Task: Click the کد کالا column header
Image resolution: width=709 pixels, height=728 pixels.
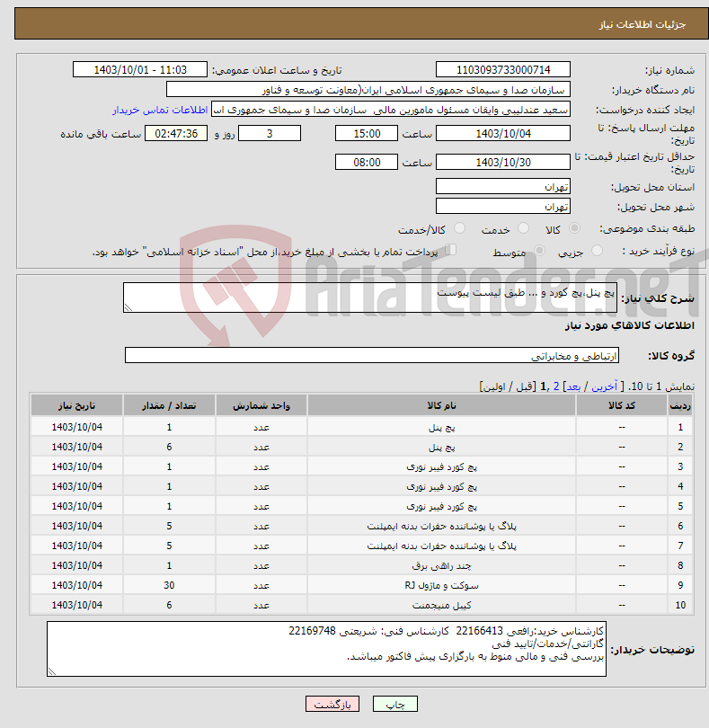Action: click(x=622, y=405)
